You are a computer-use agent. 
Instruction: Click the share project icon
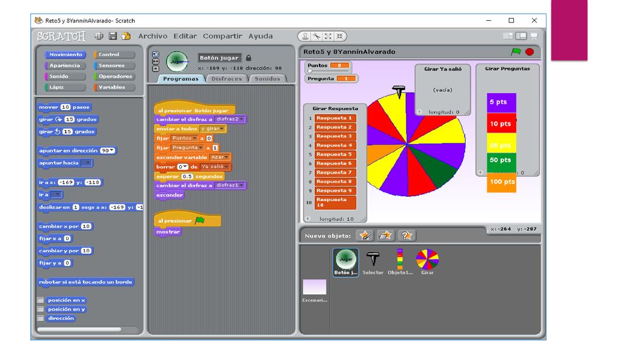pyautogui.click(x=126, y=36)
